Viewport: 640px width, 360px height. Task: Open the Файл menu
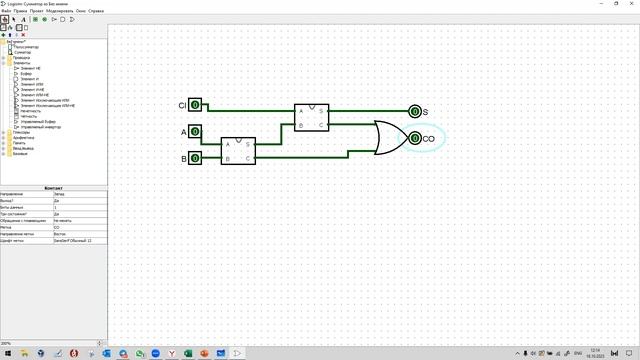6,11
